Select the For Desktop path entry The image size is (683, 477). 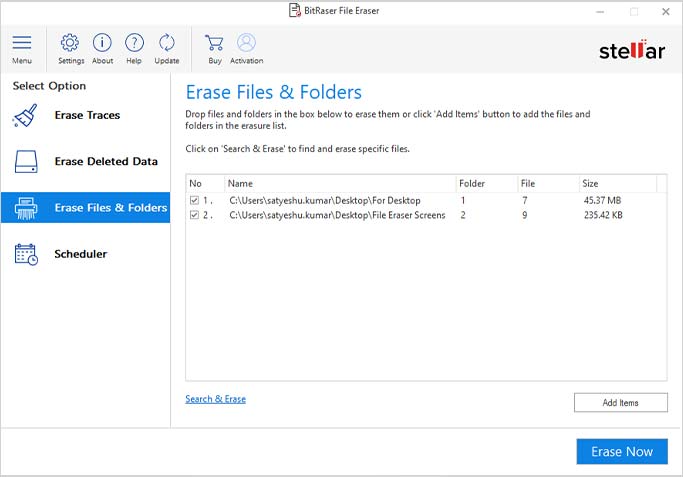(325, 200)
